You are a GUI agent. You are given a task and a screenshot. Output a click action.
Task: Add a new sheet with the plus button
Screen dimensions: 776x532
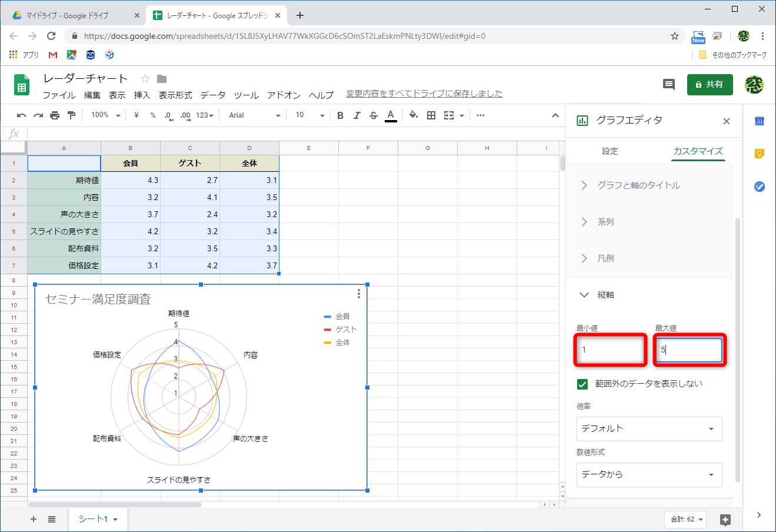point(34,519)
